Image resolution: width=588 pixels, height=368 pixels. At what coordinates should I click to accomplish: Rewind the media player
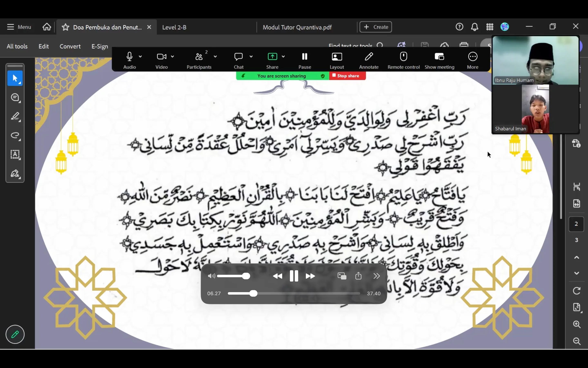pyautogui.click(x=277, y=276)
